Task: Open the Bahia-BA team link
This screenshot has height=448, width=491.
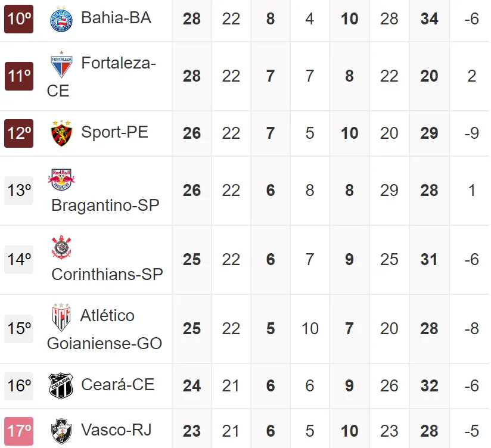Action: [x=116, y=18]
